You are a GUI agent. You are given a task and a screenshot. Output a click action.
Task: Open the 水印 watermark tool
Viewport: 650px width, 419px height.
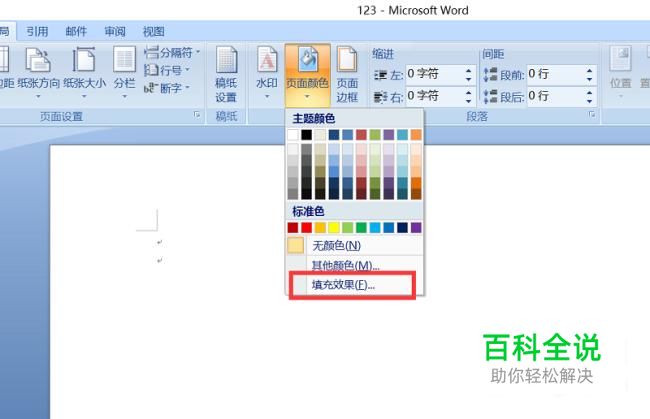pos(267,73)
